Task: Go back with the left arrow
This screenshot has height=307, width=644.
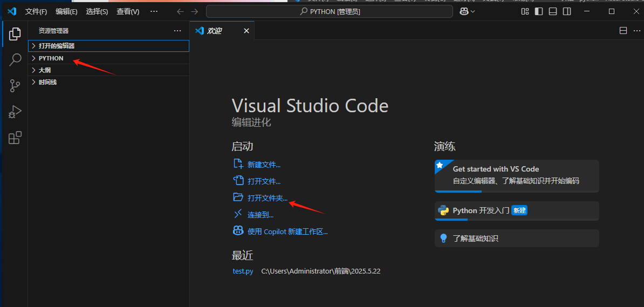Action: 180,11
